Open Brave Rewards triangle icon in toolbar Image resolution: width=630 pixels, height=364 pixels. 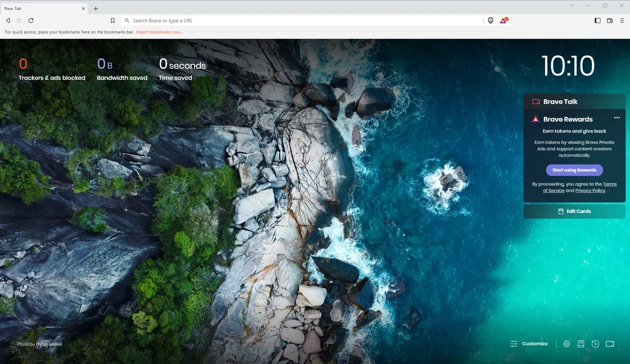coord(503,20)
